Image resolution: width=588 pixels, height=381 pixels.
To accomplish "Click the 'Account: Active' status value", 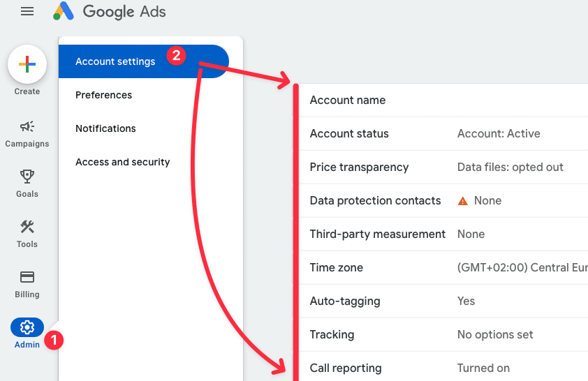I will point(499,134).
